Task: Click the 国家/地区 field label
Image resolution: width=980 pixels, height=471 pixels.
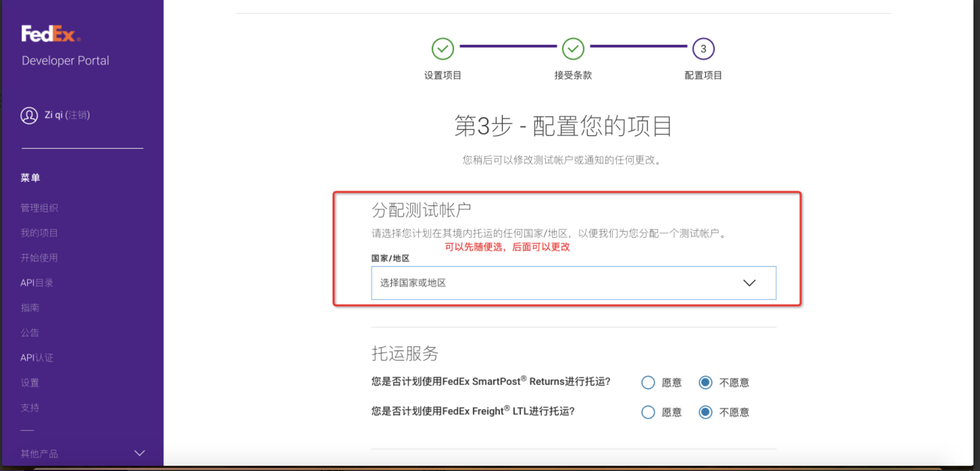Action: (390, 258)
